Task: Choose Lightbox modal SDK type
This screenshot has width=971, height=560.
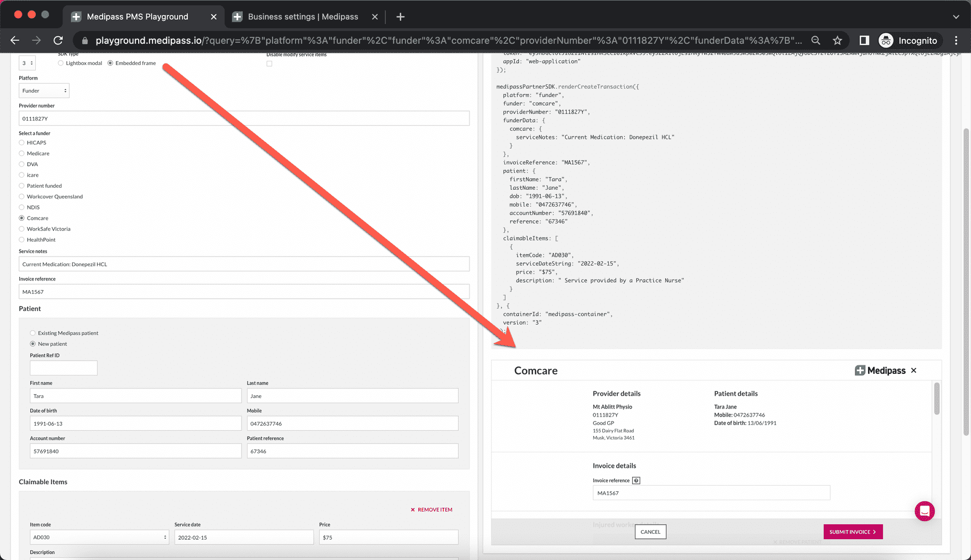Action: (61, 63)
